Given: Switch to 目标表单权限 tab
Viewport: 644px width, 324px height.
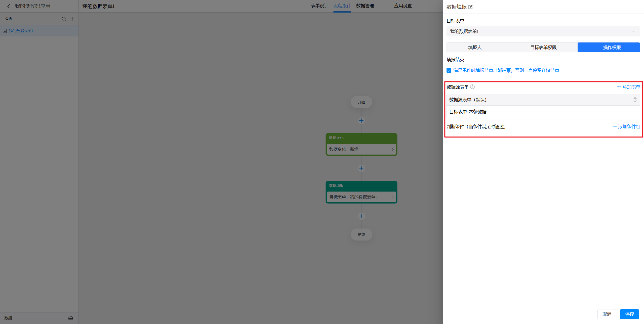Looking at the screenshot, I should pyautogui.click(x=543, y=48).
